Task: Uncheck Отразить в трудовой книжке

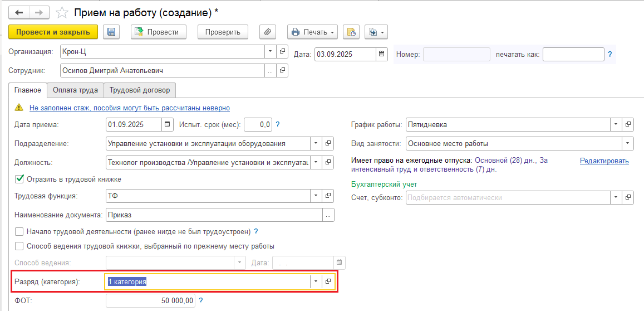Action: 19,179
